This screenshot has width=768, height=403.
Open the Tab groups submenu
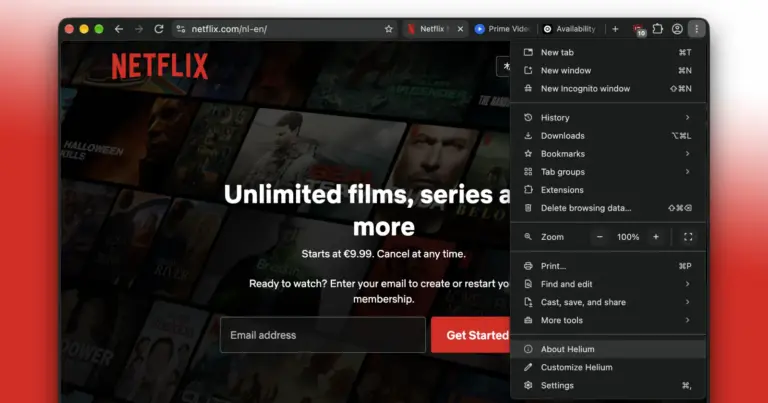(608, 172)
